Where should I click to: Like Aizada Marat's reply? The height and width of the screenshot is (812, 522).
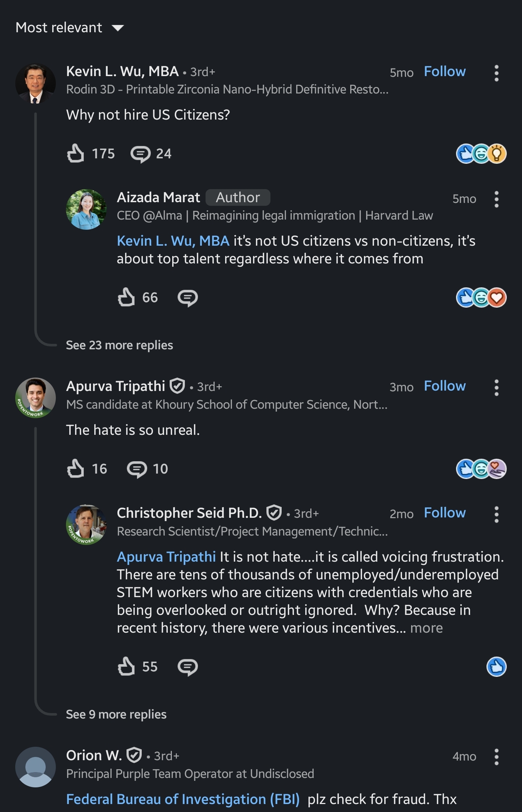[x=126, y=297]
